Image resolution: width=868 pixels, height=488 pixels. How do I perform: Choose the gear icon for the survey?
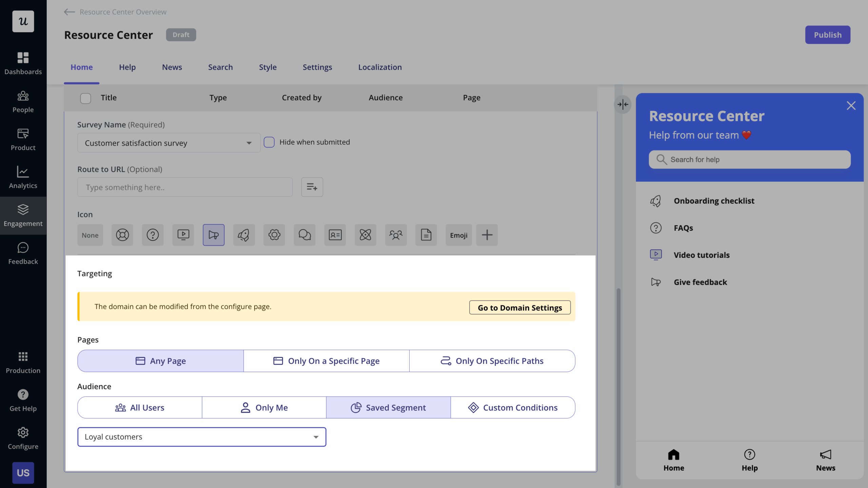(x=274, y=235)
